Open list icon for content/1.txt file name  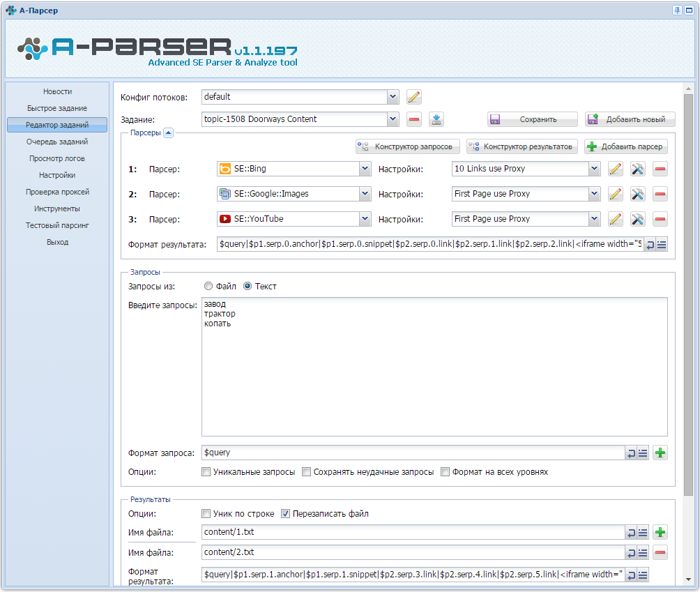click(x=643, y=532)
